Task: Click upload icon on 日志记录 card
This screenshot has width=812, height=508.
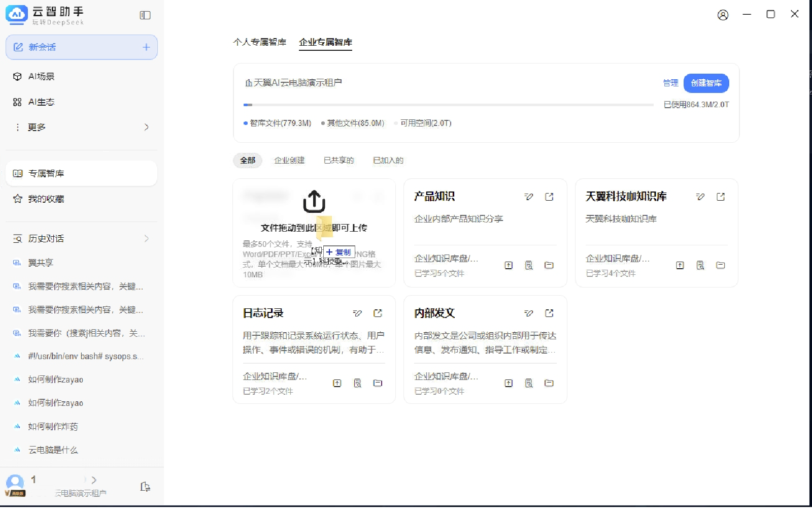Action: [x=337, y=384]
